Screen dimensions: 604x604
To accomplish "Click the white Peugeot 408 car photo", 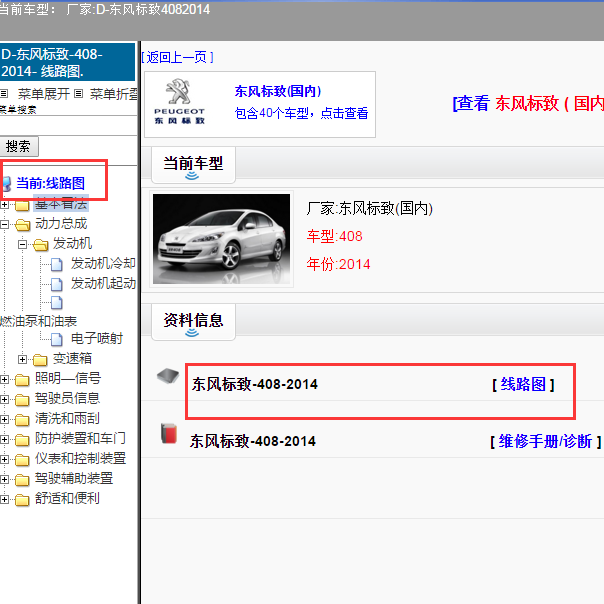I will point(221,239).
